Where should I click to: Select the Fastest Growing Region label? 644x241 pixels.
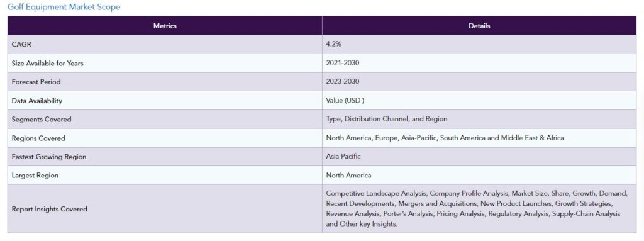(x=49, y=157)
